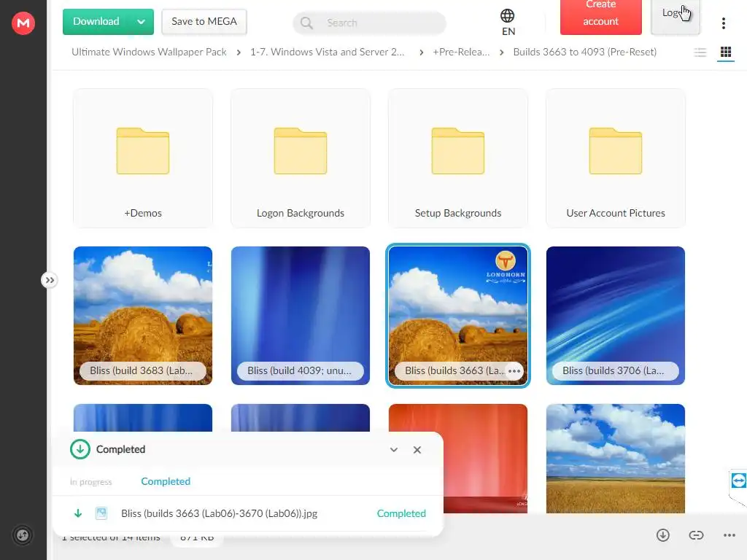Click the Search input field
Image resolution: width=747 pixels, height=560 pixels.
point(370,23)
